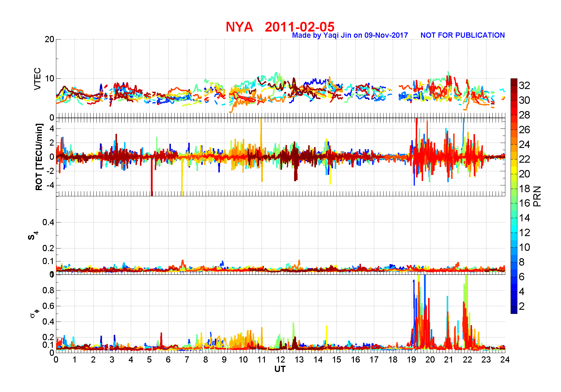The image size is (561, 392).
Task: Click the plot title 'NYA 2011-02-05'
Action: coord(280,27)
